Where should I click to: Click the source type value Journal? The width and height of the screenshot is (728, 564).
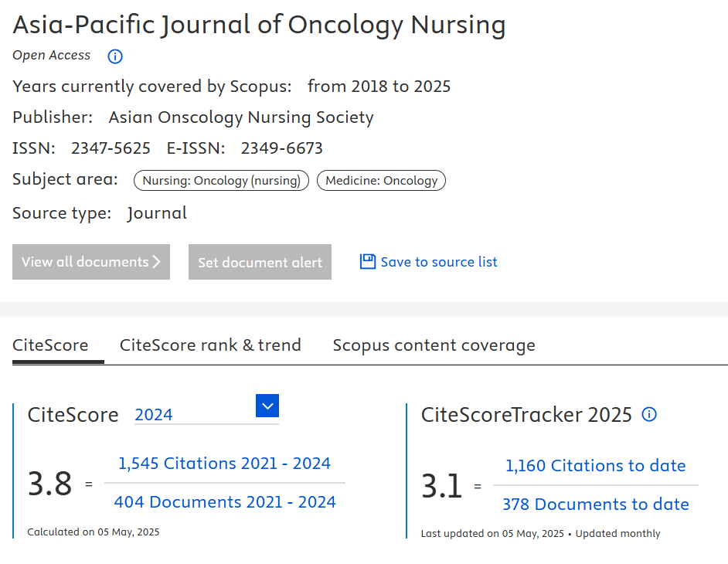point(157,213)
